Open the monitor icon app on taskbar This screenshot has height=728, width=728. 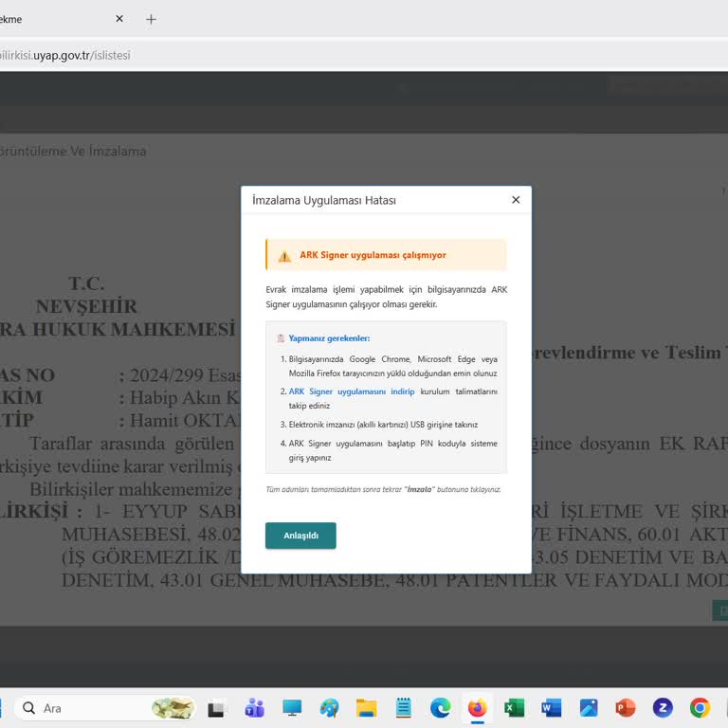[292, 708]
